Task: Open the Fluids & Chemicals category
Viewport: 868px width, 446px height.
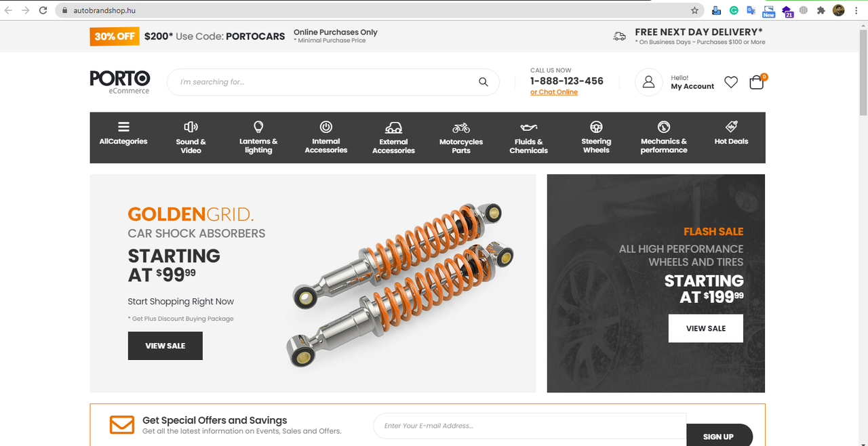Action: coord(529,138)
